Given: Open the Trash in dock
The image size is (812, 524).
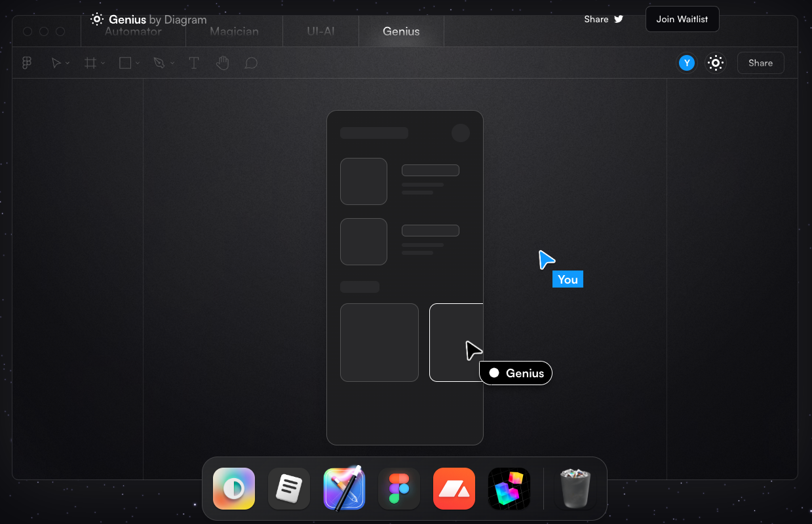Looking at the screenshot, I should click(575, 489).
